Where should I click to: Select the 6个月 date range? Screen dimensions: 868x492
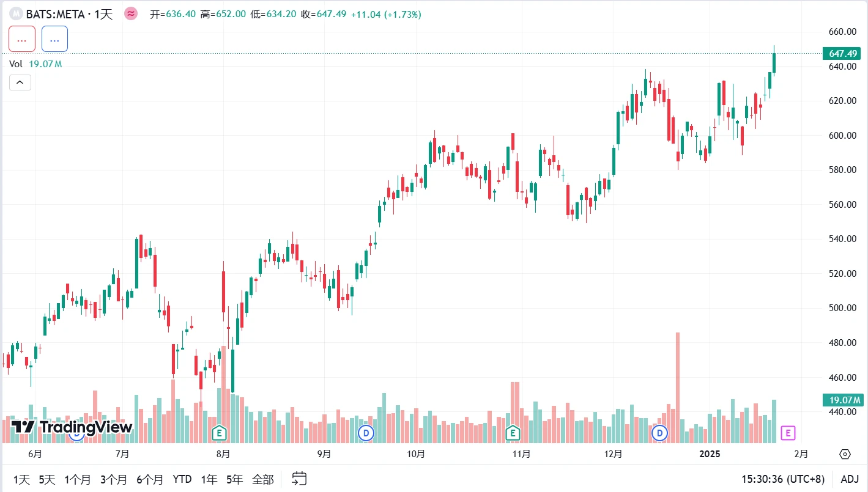coord(150,479)
